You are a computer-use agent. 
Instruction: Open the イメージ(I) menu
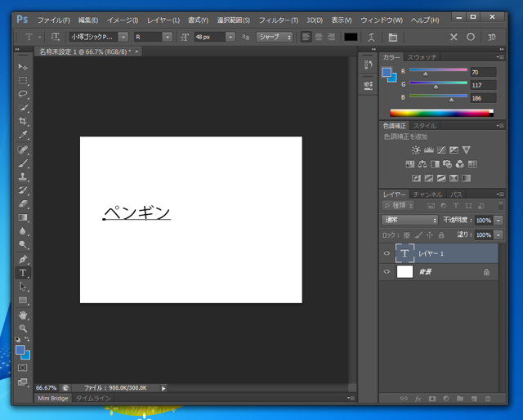click(x=123, y=20)
